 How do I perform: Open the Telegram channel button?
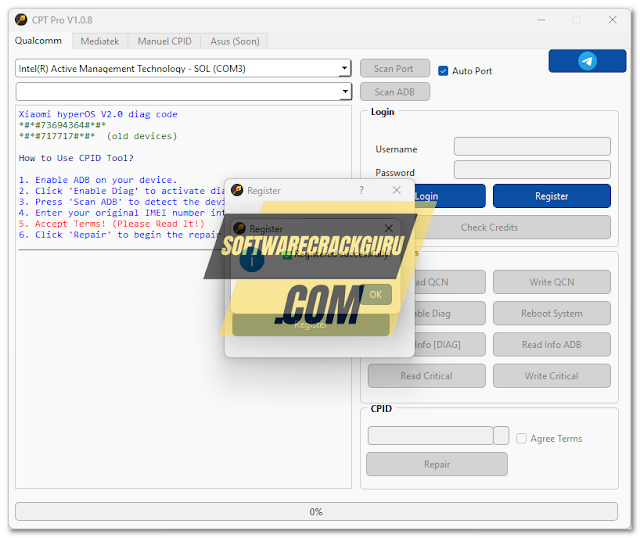[x=587, y=61]
